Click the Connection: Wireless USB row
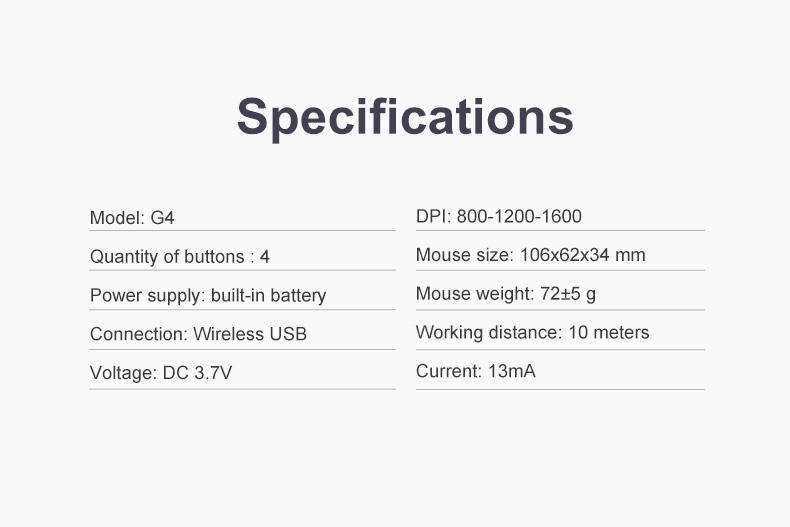 coord(198,334)
